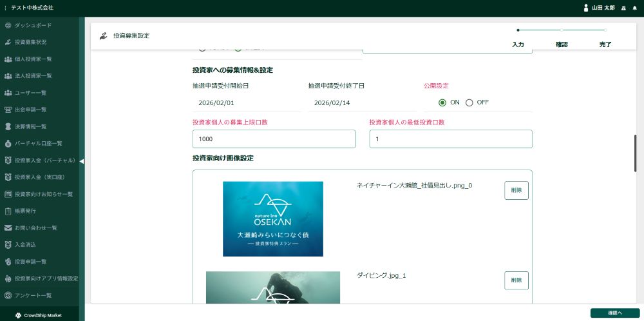Click the diving photo thumbnail
Viewport: 644px width, 321px height.
[273, 287]
